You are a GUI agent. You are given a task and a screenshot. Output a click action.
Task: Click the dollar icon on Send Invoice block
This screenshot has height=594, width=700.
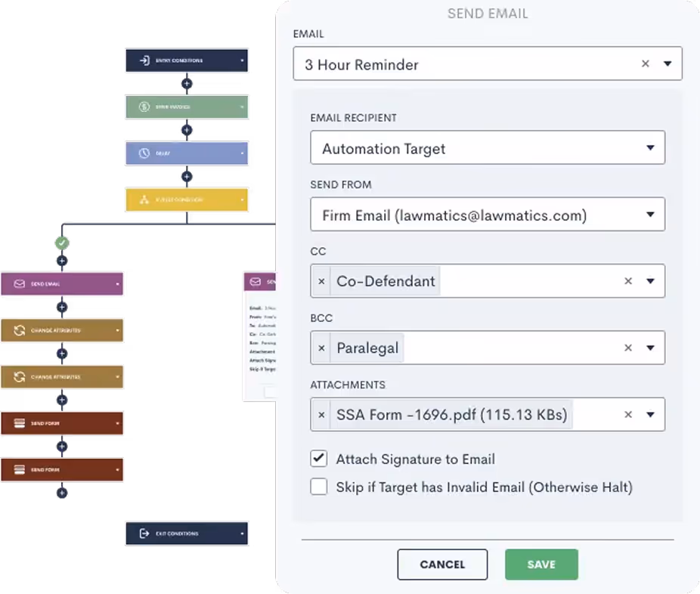[144, 107]
